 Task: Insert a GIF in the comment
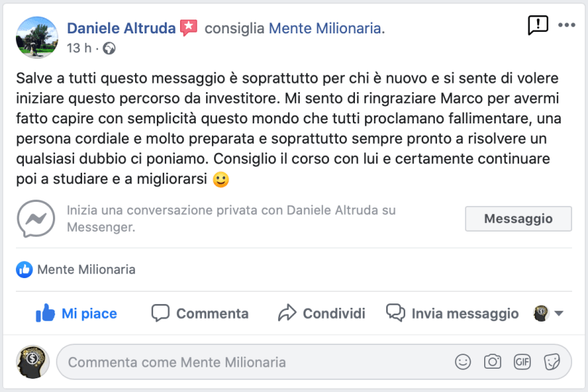tap(522, 362)
